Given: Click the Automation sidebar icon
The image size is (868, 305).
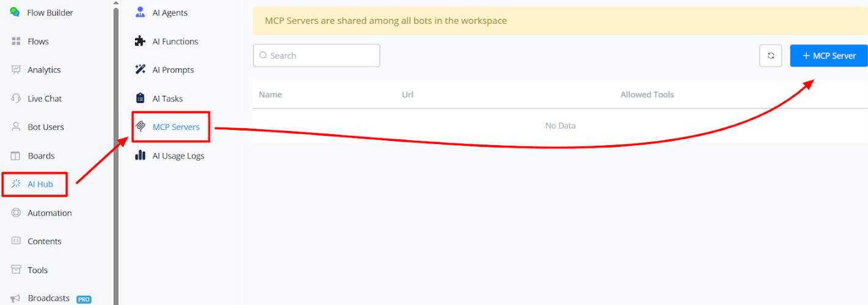Looking at the screenshot, I should 16,213.
